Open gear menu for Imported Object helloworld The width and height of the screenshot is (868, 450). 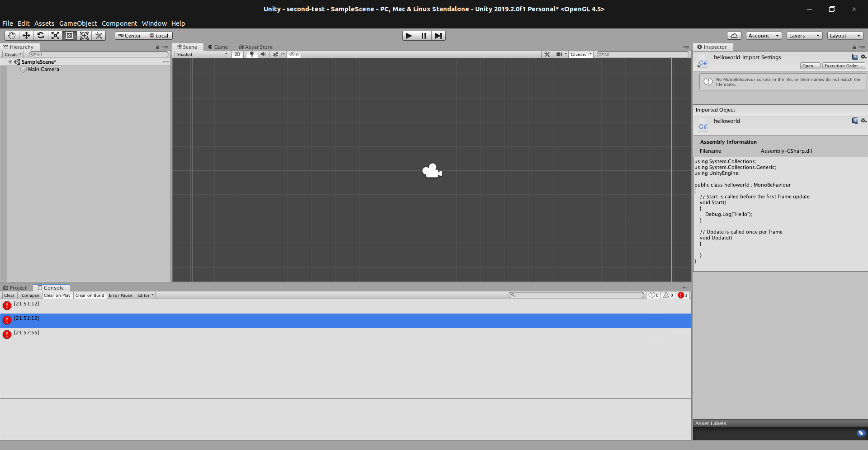pyautogui.click(x=863, y=121)
